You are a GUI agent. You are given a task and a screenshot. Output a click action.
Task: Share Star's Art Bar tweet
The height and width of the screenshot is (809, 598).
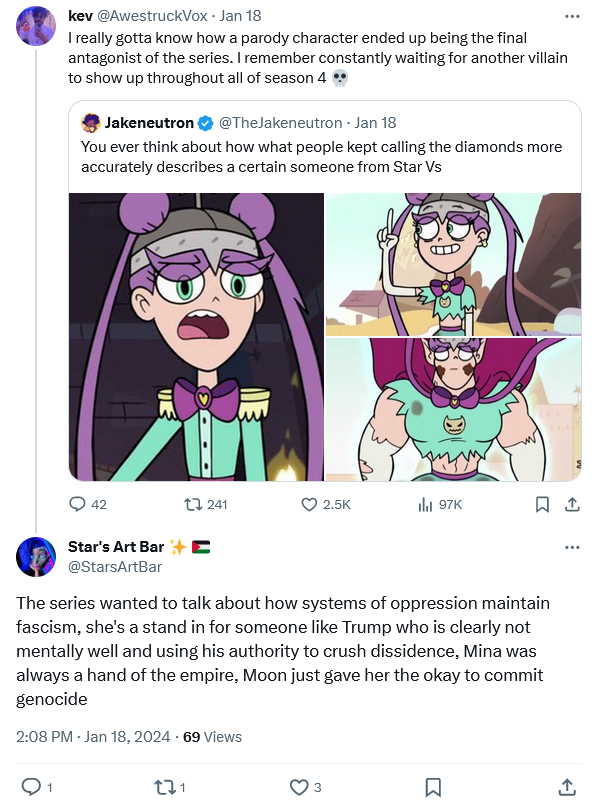567,787
